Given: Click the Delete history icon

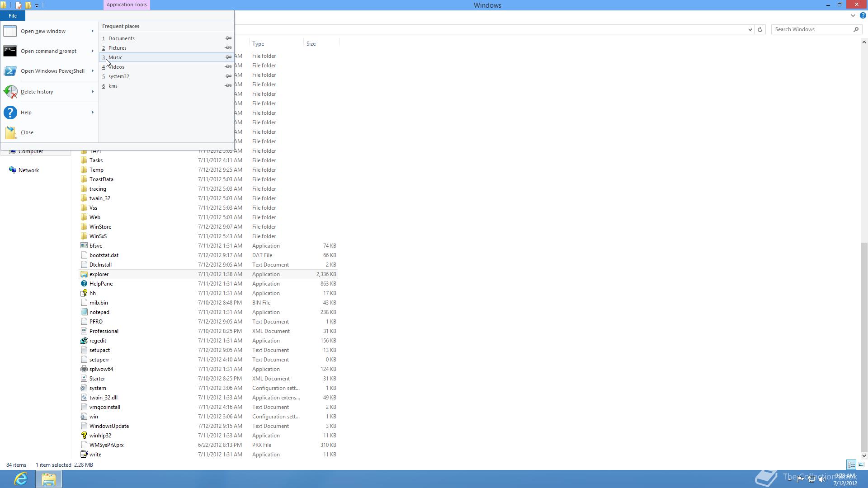Looking at the screenshot, I should point(10,92).
